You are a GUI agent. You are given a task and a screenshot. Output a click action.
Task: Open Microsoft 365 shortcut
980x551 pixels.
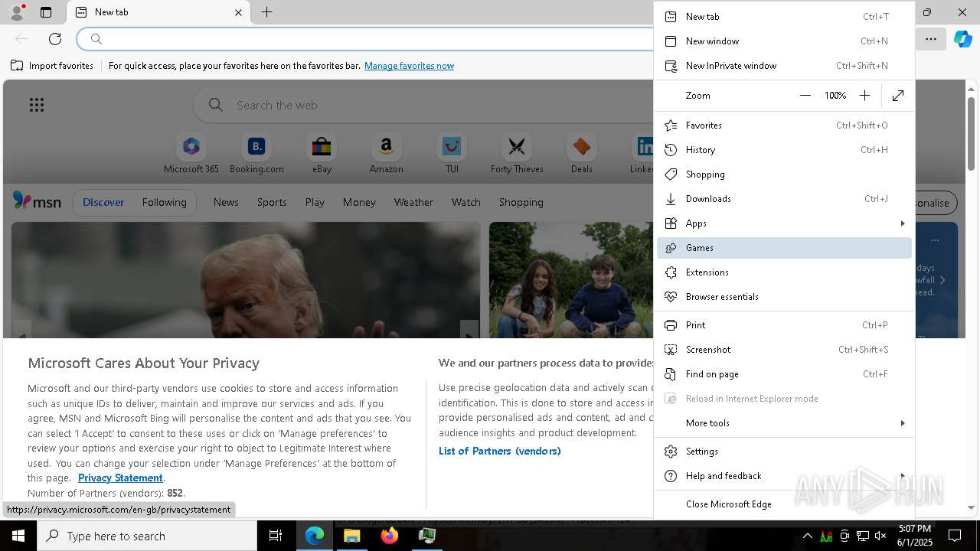click(191, 153)
